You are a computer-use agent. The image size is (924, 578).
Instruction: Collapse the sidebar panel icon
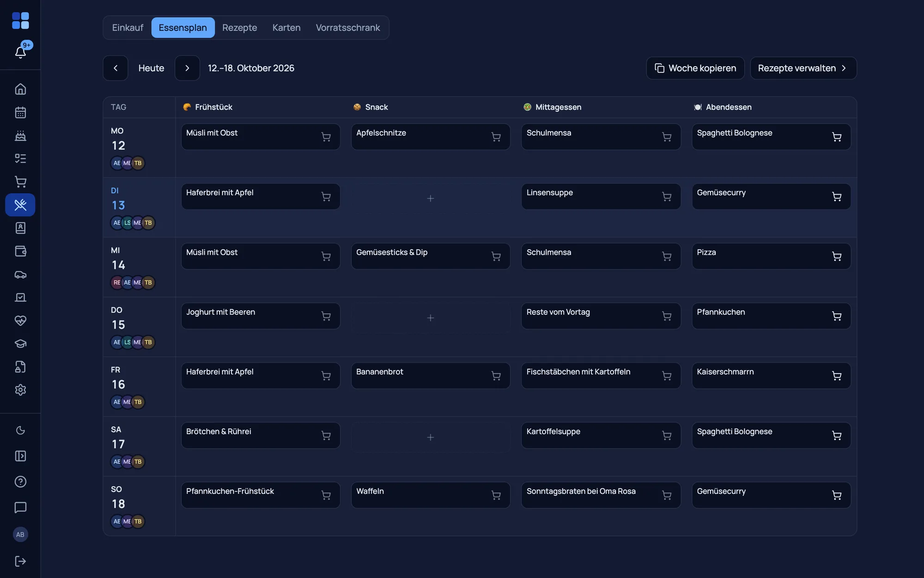pos(20,456)
